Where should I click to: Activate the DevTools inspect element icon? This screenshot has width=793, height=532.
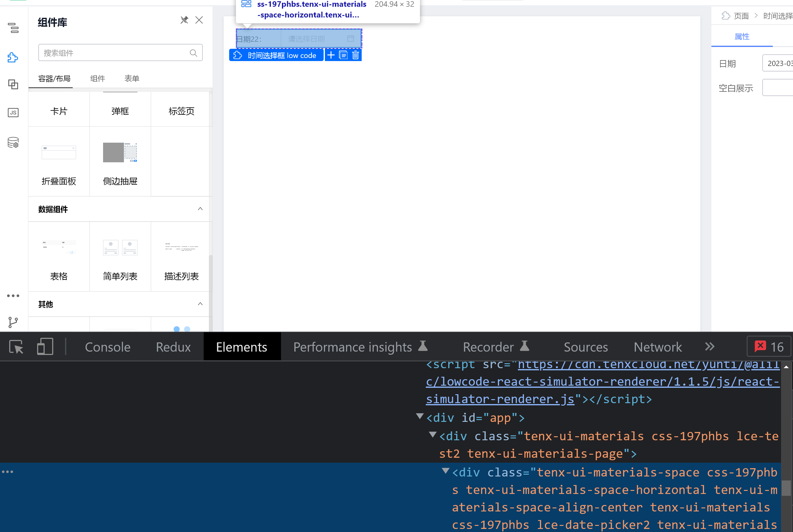tap(16, 347)
